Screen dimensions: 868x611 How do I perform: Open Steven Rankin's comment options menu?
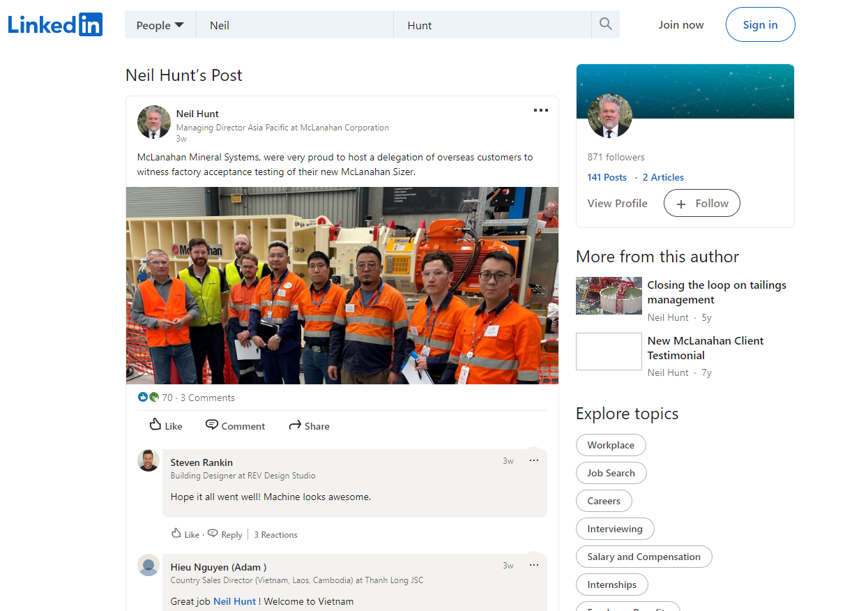coord(534,460)
